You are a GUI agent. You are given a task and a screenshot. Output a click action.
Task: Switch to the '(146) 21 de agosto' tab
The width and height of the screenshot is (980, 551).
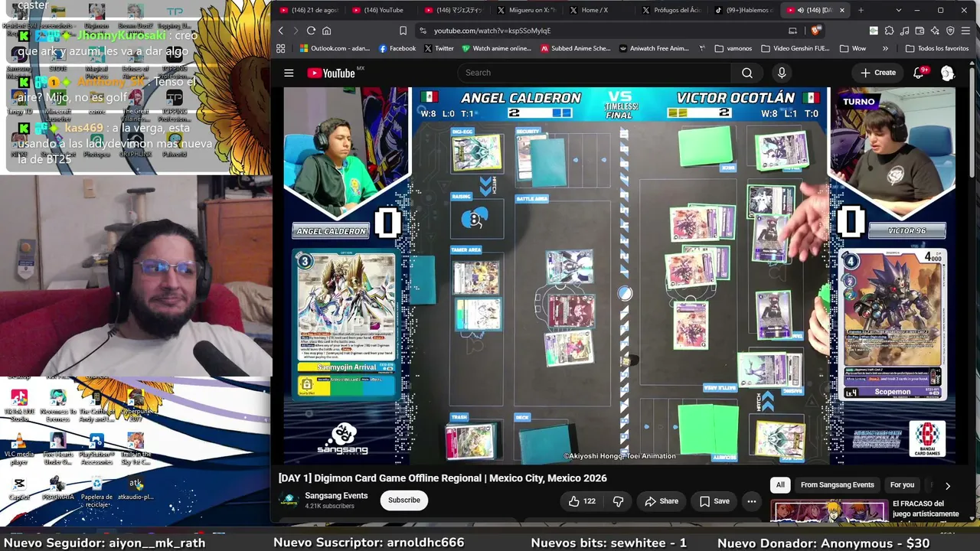pyautogui.click(x=309, y=10)
